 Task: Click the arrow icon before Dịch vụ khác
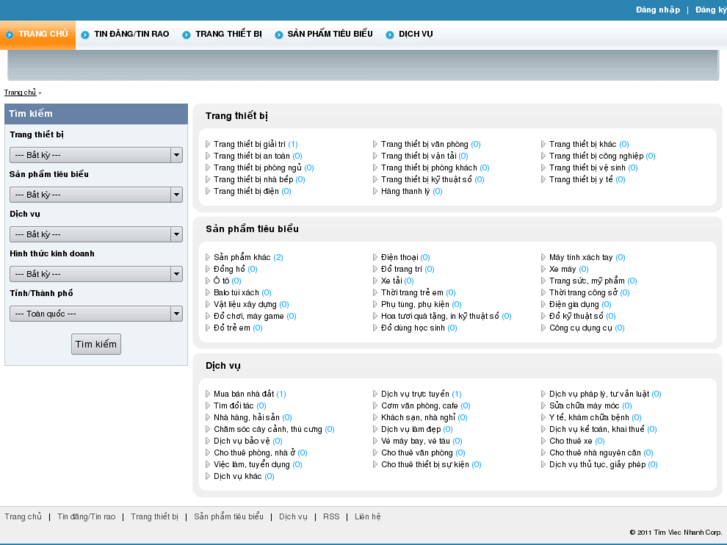pos(208,476)
